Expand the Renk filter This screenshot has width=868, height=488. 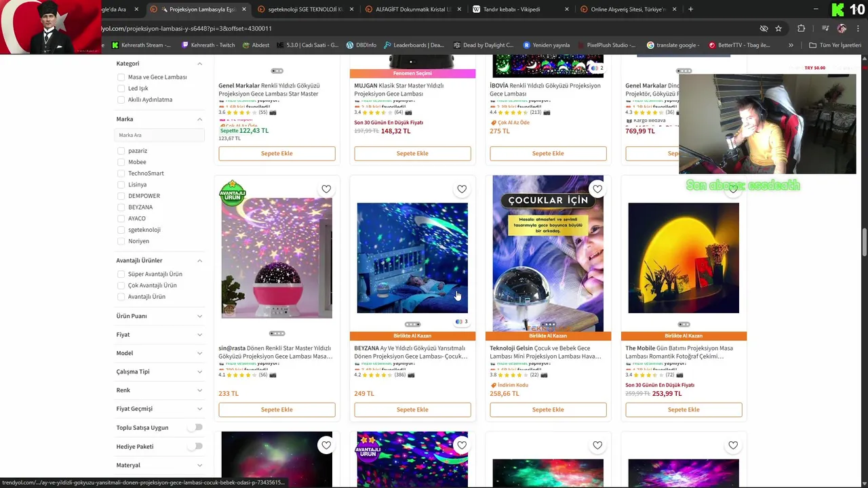click(199, 390)
